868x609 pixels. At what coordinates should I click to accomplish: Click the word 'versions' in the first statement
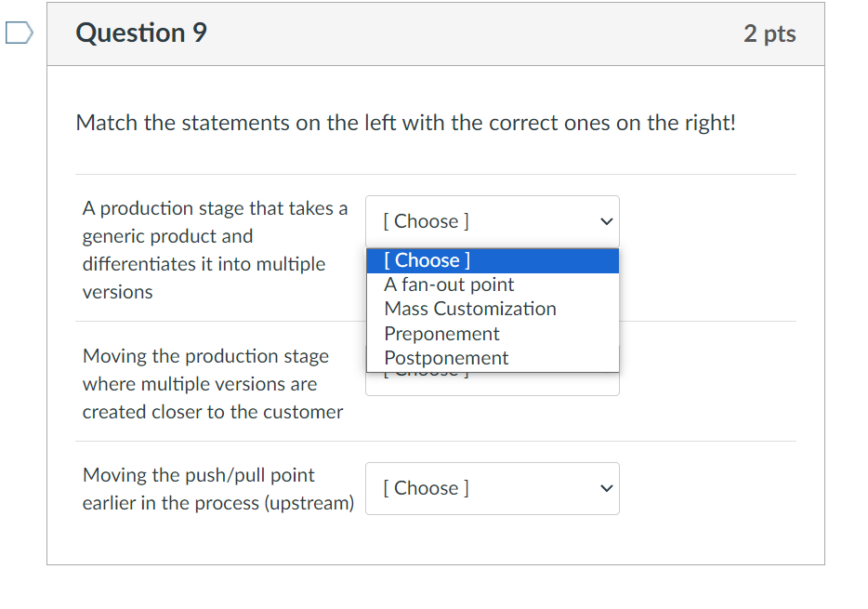click(x=115, y=291)
